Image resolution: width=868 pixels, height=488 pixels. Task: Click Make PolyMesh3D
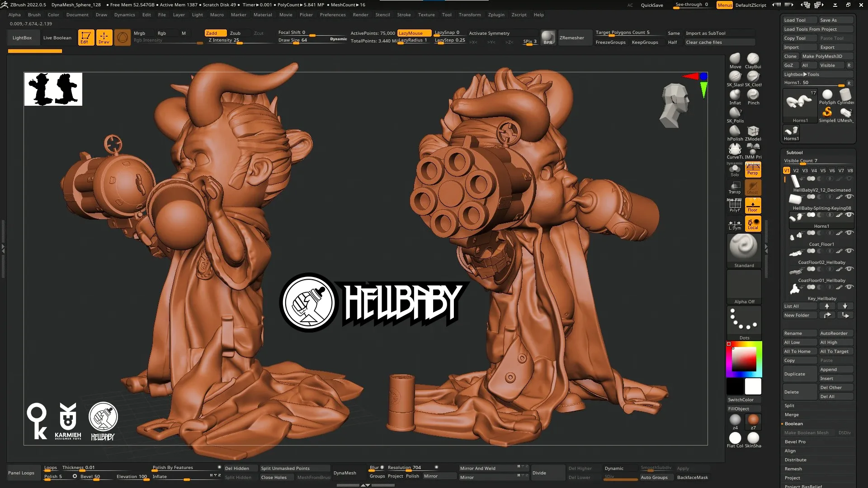pos(827,56)
